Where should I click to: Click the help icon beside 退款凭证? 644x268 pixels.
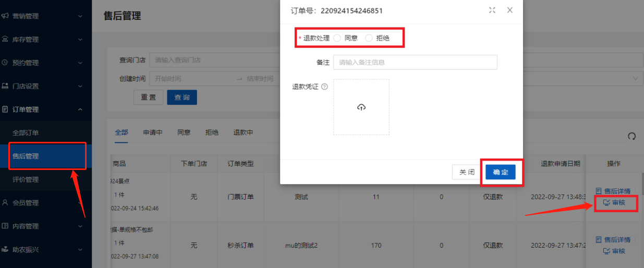coord(324,87)
